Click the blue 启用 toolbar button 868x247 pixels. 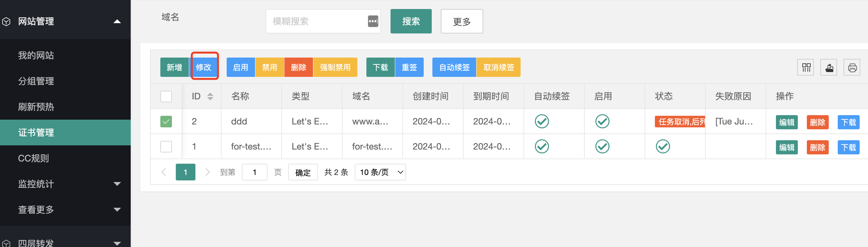pos(241,67)
